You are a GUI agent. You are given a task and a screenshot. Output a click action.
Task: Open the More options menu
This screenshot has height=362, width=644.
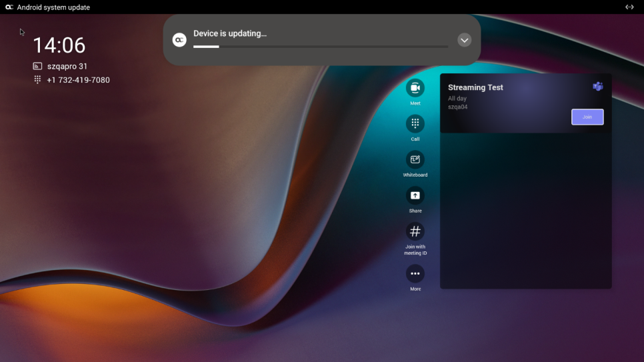click(x=415, y=273)
